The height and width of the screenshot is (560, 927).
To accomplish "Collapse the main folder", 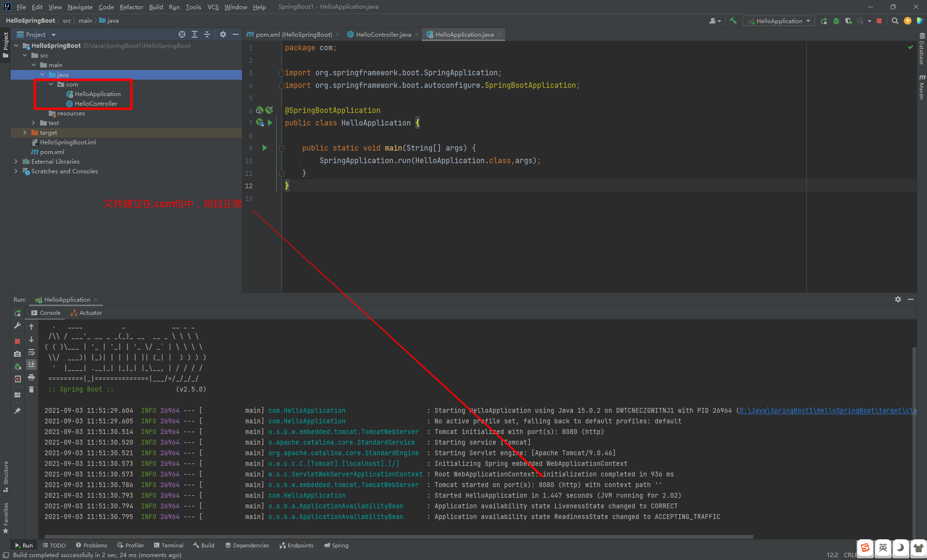I will [x=34, y=65].
